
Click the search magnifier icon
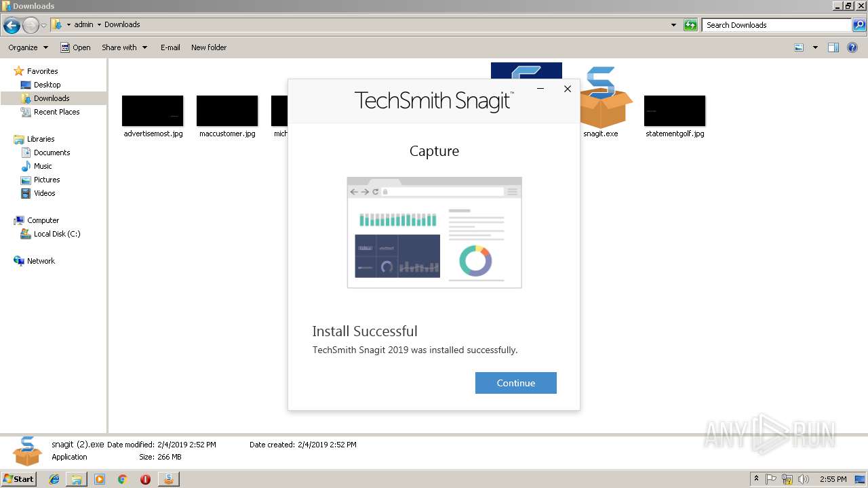859,25
